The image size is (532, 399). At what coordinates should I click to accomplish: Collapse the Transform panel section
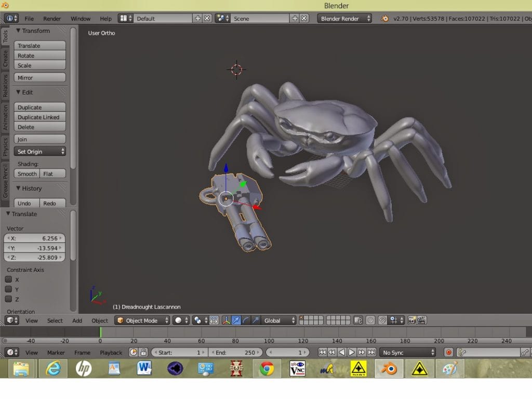(x=19, y=31)
